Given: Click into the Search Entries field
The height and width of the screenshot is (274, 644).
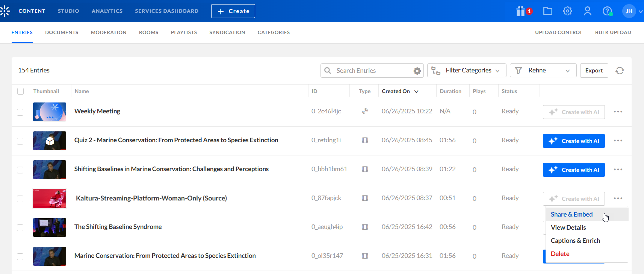Looking at the screenshot, I should point(372,71).
